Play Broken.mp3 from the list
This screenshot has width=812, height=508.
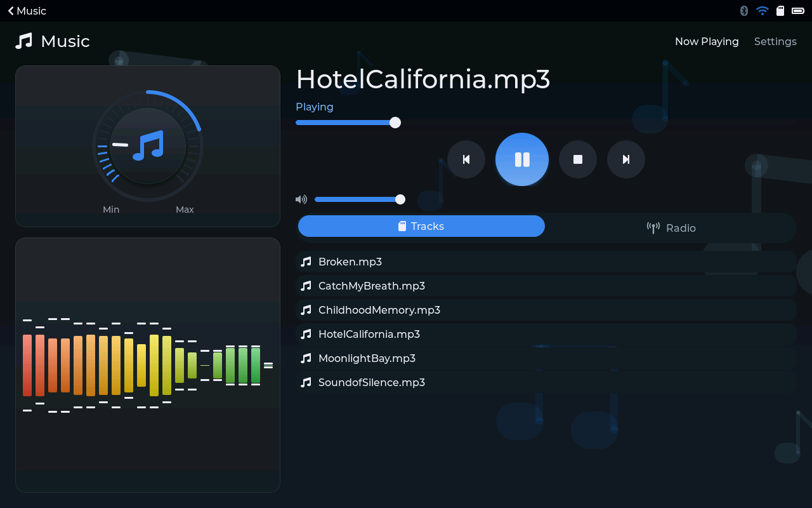click(546, 262)
